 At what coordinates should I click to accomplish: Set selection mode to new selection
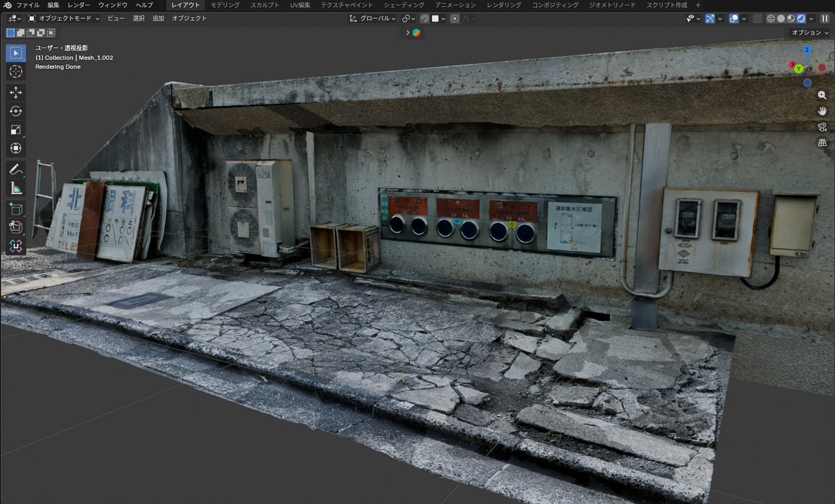(x=10, y=33)
